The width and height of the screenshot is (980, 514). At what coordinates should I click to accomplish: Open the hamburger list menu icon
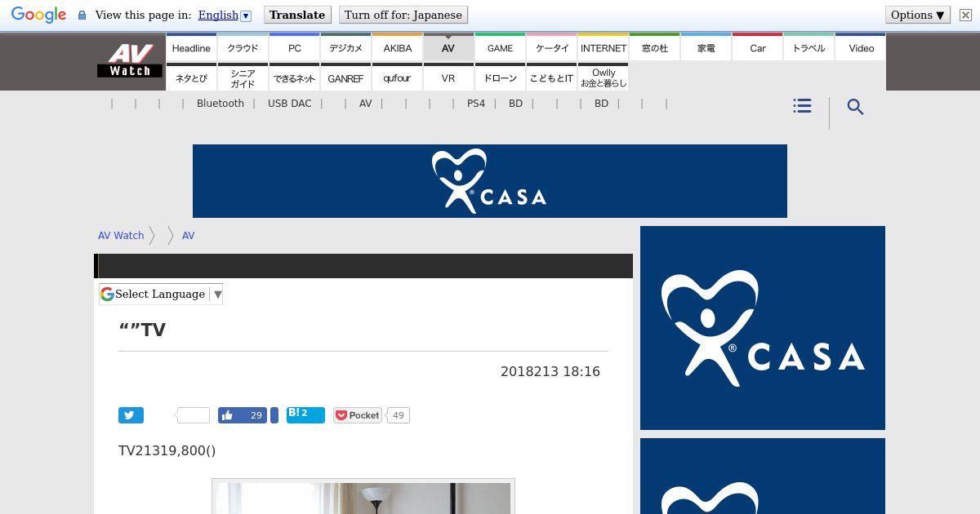(x=802, y=106)
